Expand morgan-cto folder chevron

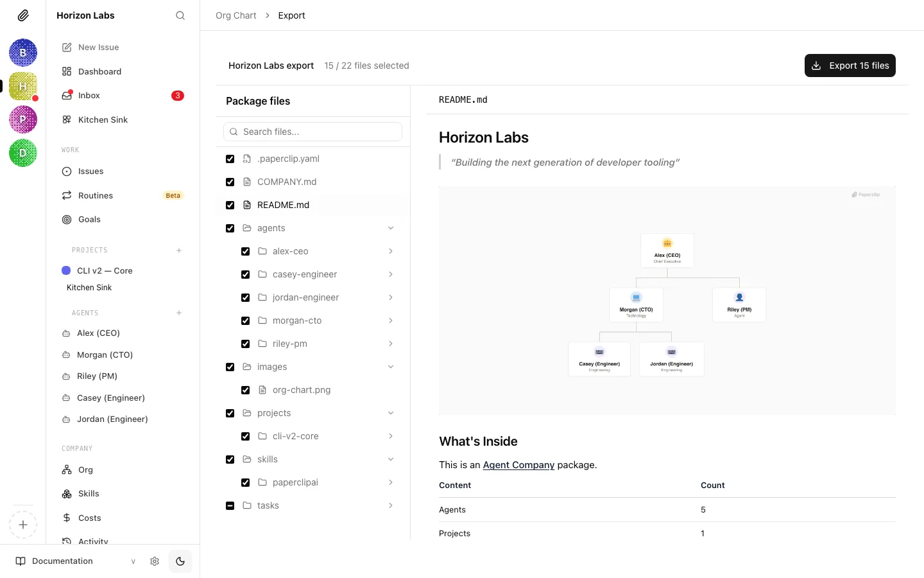pyautogui.click(x=391, y=320)
